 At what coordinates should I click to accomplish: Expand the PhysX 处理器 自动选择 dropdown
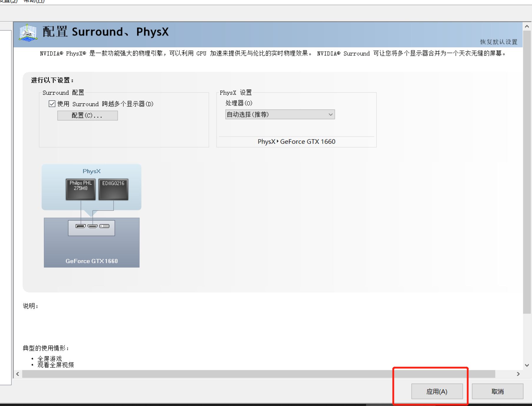[x=280, y=114]
